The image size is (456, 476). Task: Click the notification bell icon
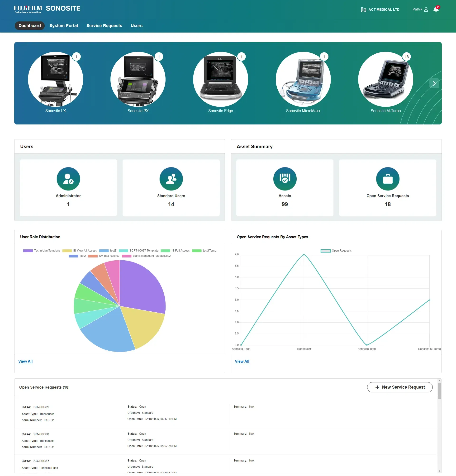pyautogui.click(x=436, y=10)
